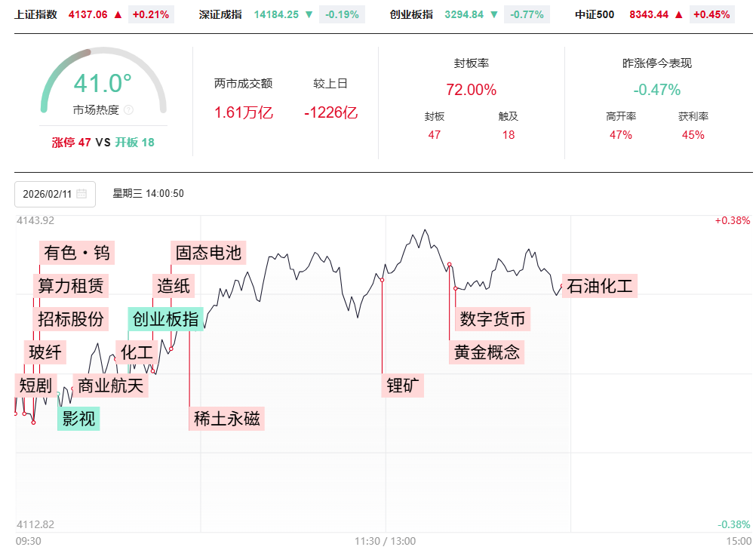Open the calendar icon in date field
The image size is (756, 550).
[81, 194]
